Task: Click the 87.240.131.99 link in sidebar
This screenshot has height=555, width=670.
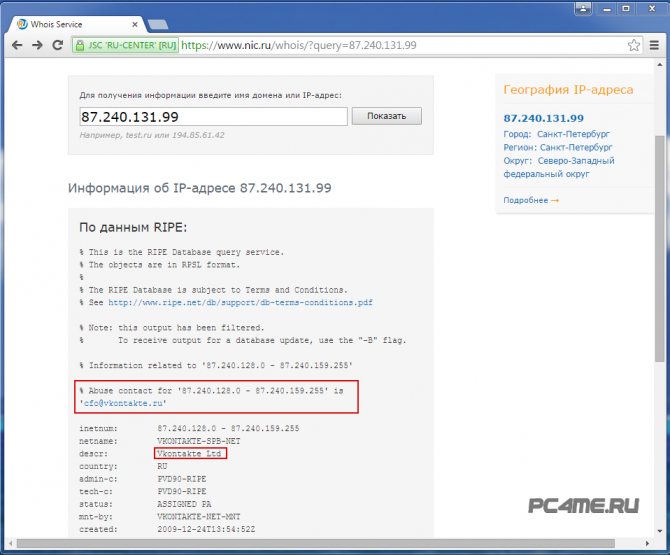Action: (x=543, y=117)
